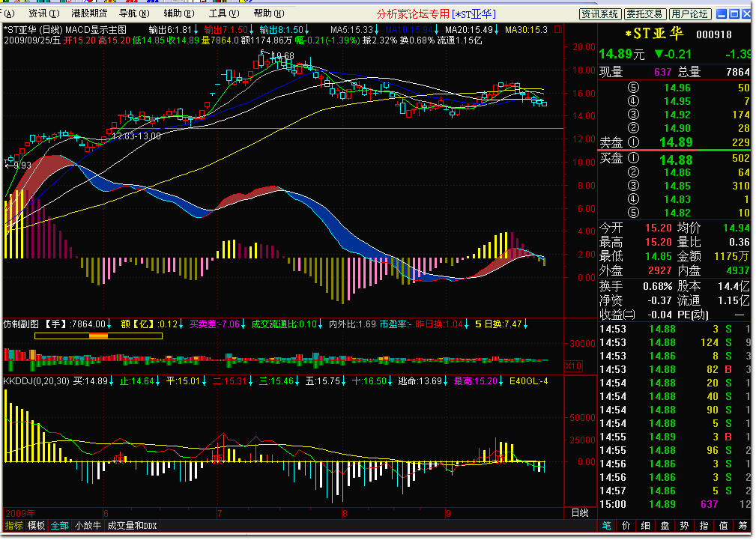Viewport: 756px width, 540px height.
Task: Click the arrow after 买:14.89 in KKDDJ
Action: point(111,381)
